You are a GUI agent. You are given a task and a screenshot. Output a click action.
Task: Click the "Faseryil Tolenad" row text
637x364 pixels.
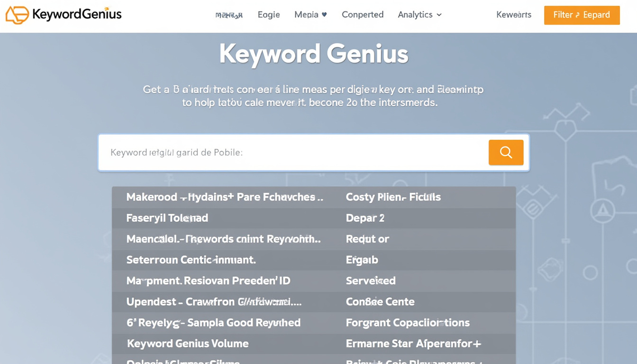tap(167, 218)
